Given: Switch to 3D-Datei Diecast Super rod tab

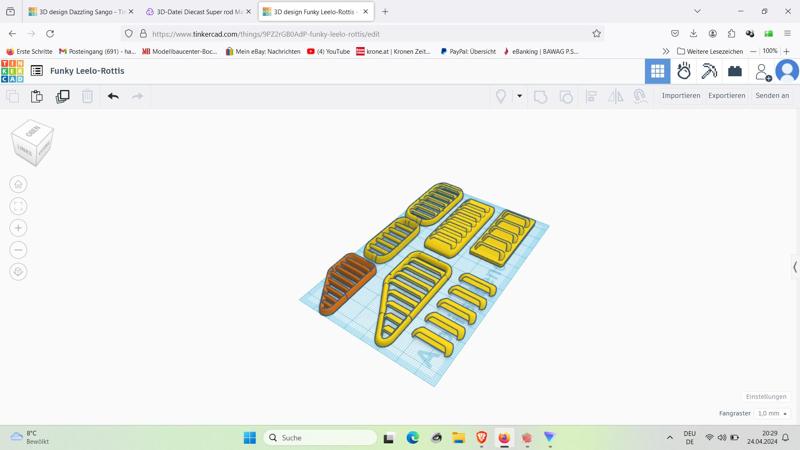Looking at the screenshot, I should (197, 12).
